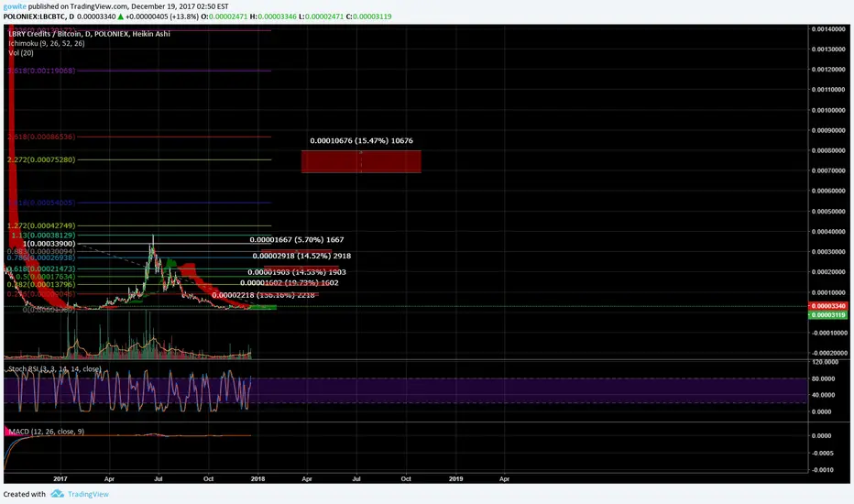Open the gowite author link
This screenshot has height=504, width=854.
pyautogui.click(x=15, y=6)
